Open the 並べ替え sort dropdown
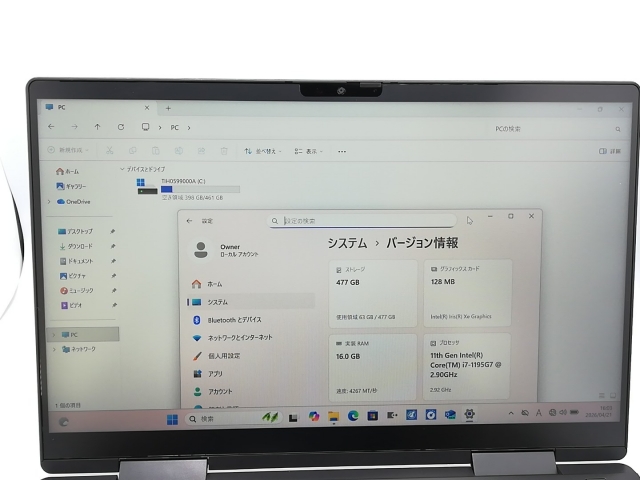Image resolution: width=640 pixels, height=480 pixels. tap(263, 151)
